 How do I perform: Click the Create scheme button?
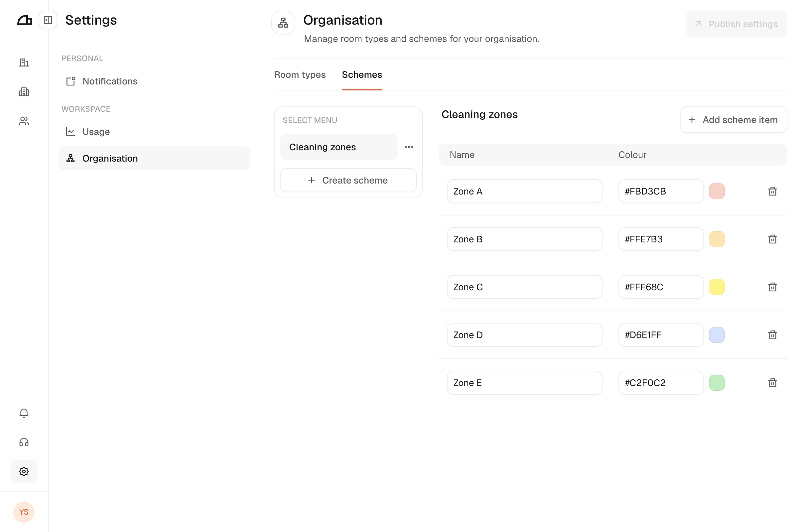pyautogui.click(x=348, y=180)
